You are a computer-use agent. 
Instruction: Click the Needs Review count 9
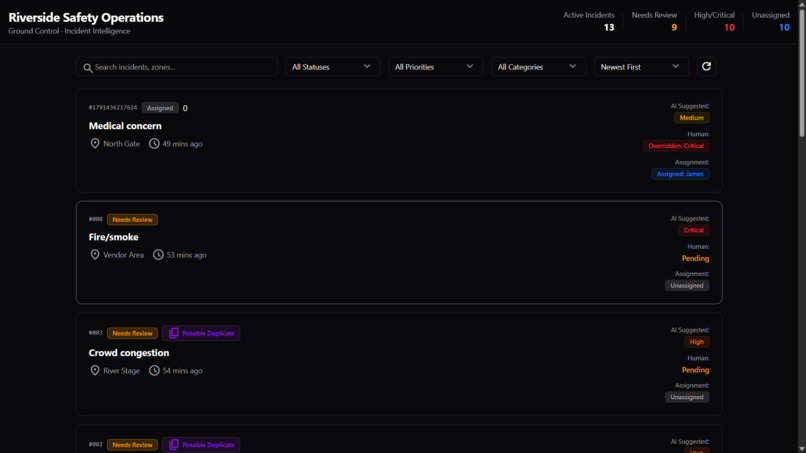point(674,27)
